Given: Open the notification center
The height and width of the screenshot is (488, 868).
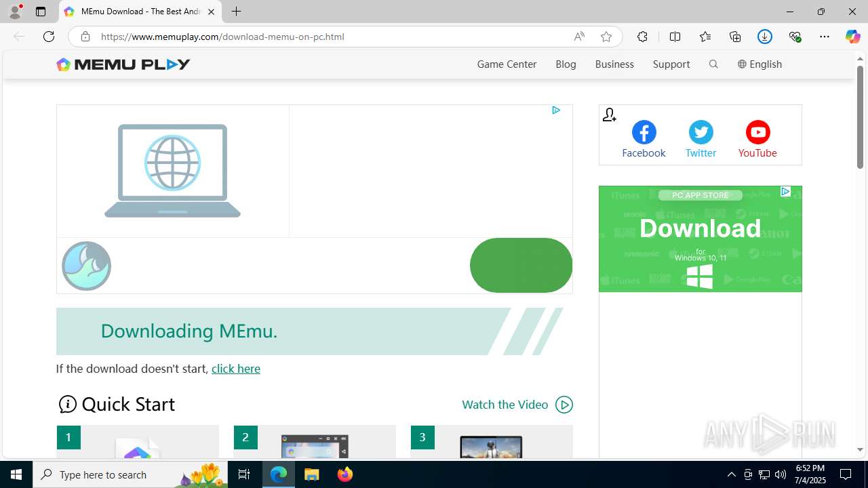Looking at the screenshot, I should coord(846,474).
